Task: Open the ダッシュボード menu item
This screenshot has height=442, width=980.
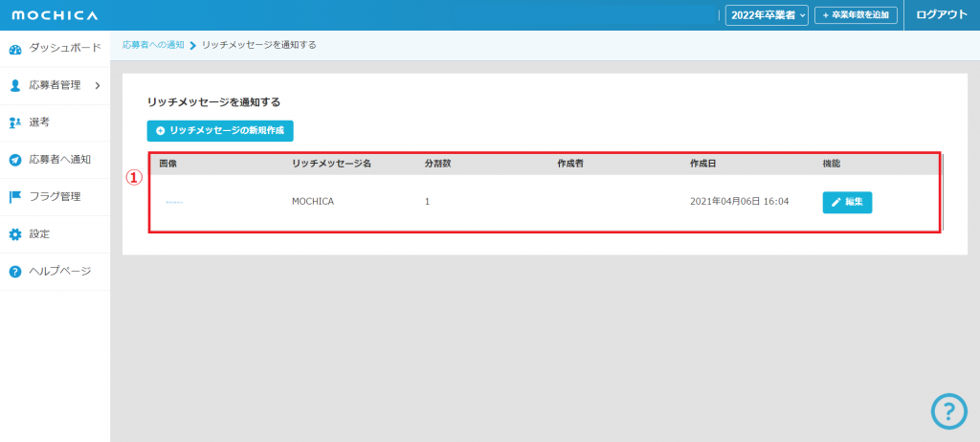Action: 64,48
